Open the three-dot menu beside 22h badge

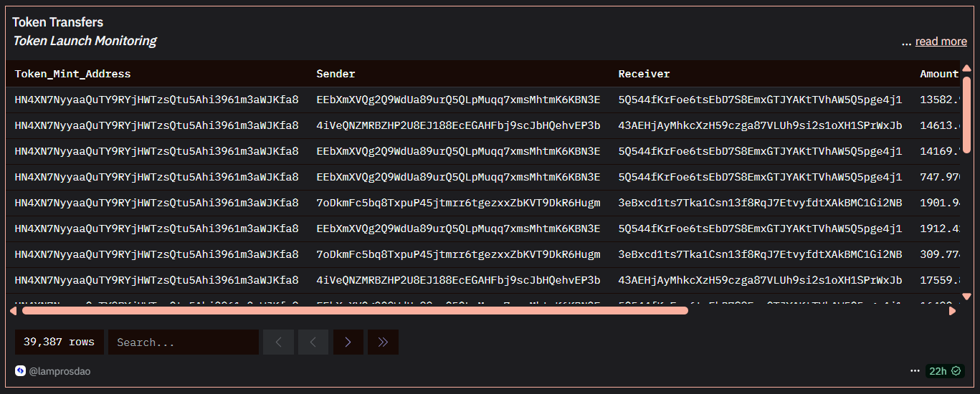click(915, 371)
